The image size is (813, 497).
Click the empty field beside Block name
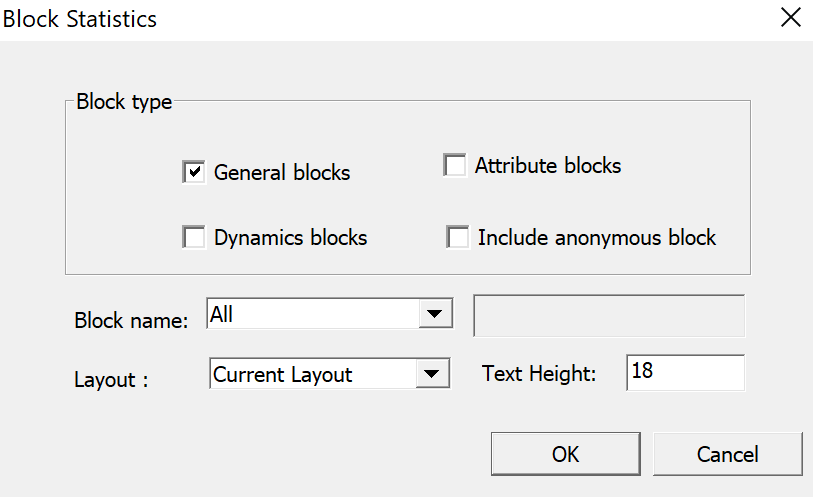pos(609,315)
